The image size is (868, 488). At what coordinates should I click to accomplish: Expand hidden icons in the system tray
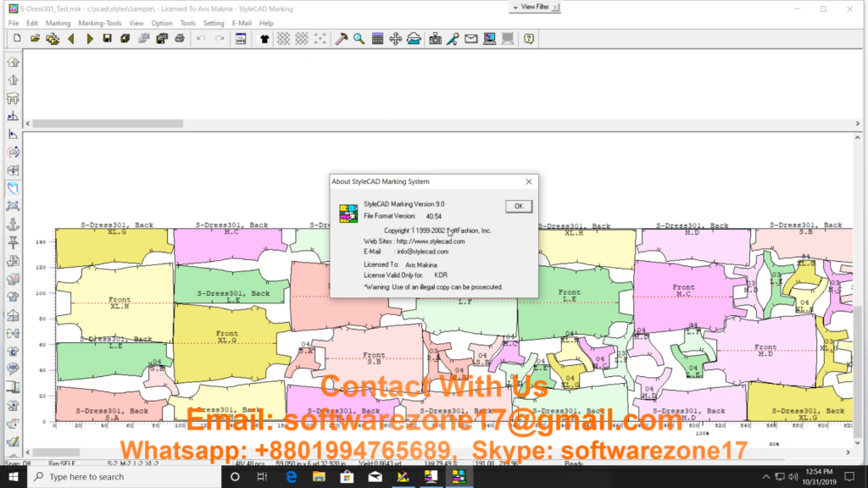(x=765, y=477)
